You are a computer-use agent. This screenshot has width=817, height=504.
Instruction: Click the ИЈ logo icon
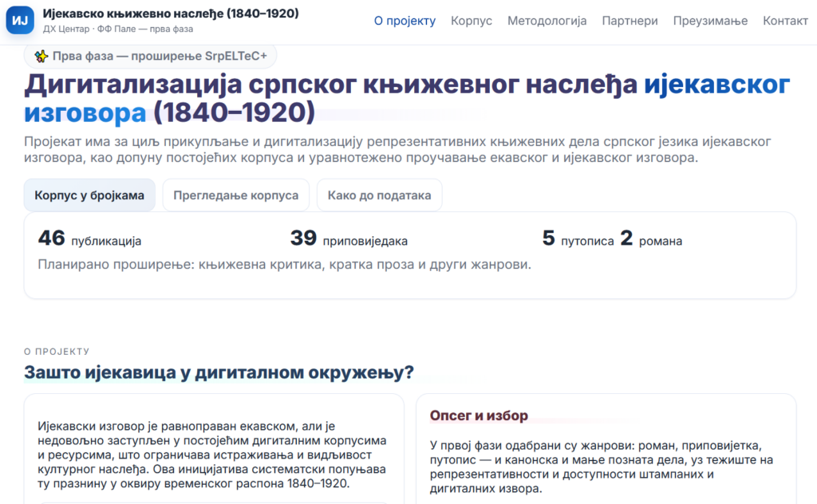20,21
